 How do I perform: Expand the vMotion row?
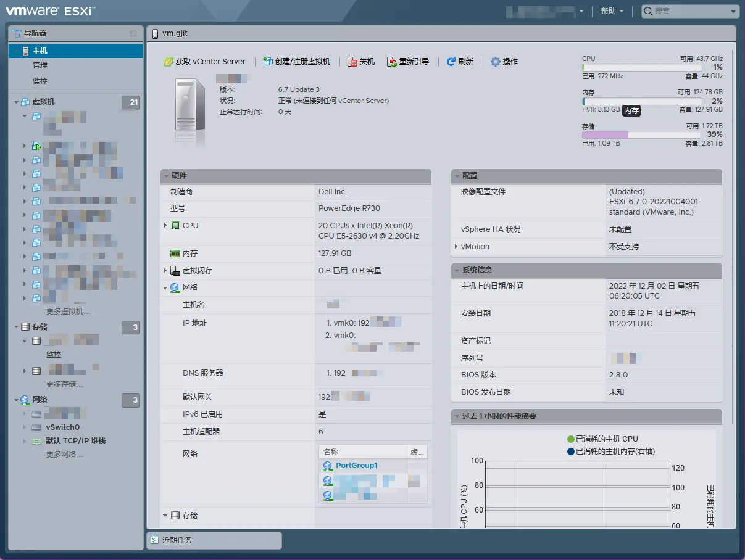click(456, 247)
